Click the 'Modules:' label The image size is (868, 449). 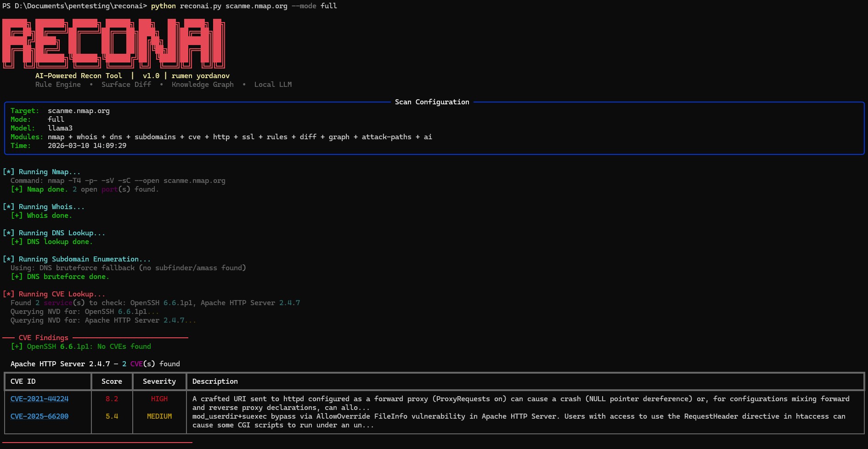point(27,137)
